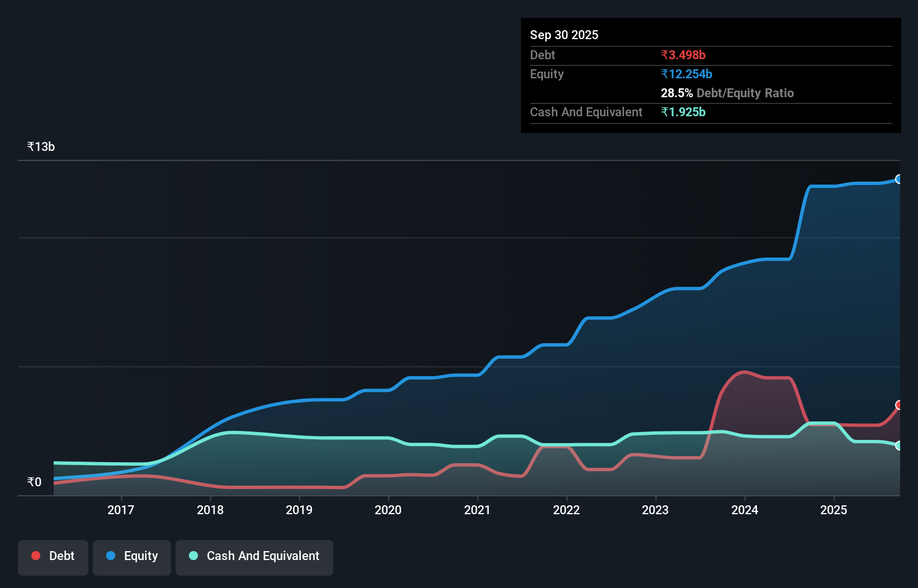Screen dimensions: 918x588
Task: Click the Cash And Equivalent legend button
Action: pyautogui.click(x=254, y=557)
